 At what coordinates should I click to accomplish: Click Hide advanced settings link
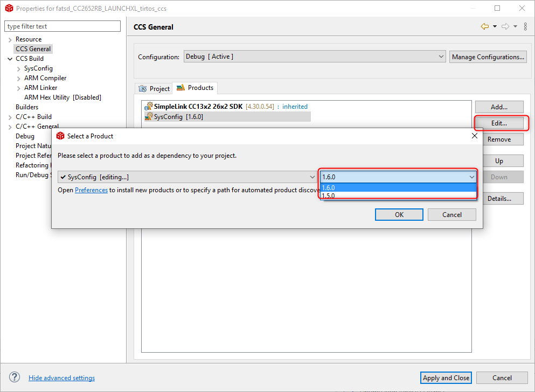tap(62, 377)
